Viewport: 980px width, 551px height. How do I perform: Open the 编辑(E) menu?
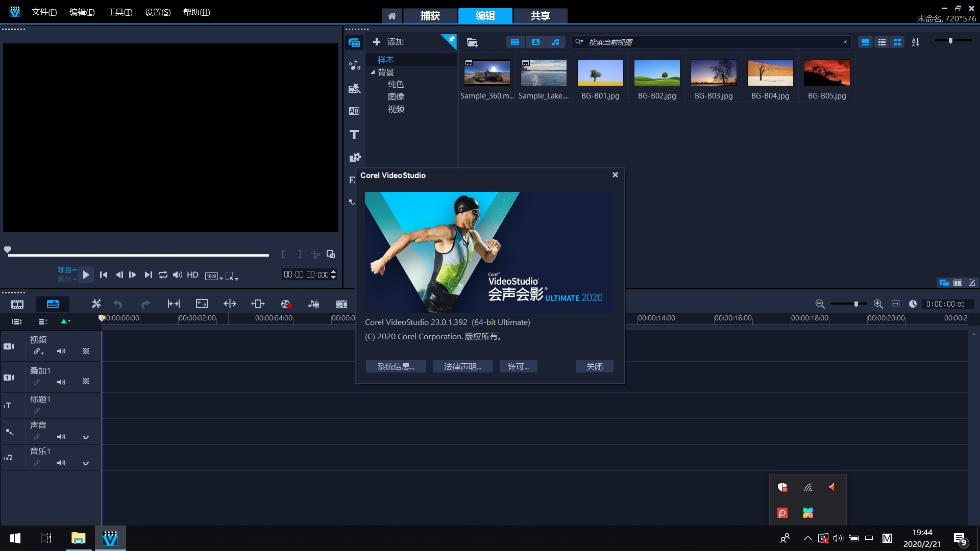tap(82, 12)
